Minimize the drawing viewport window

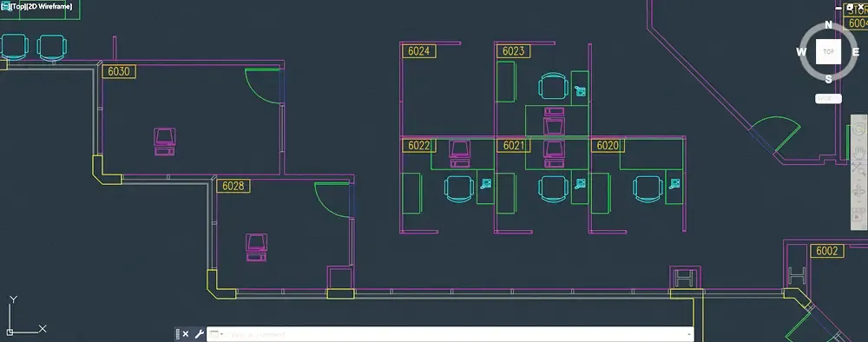coord(839,8)
